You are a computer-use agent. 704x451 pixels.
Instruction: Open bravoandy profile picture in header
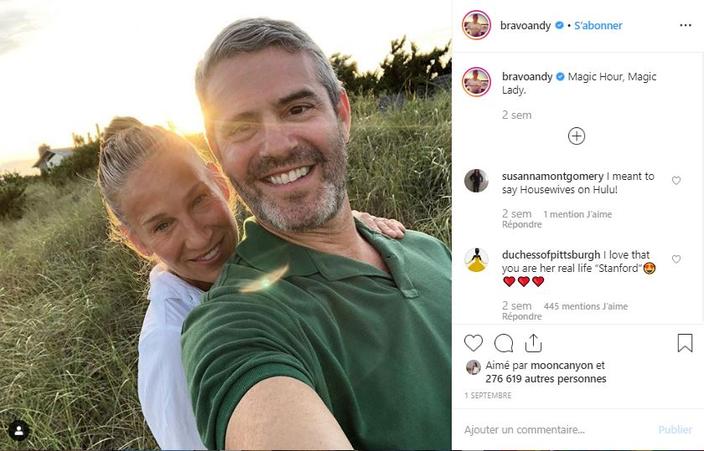[477, 25]
